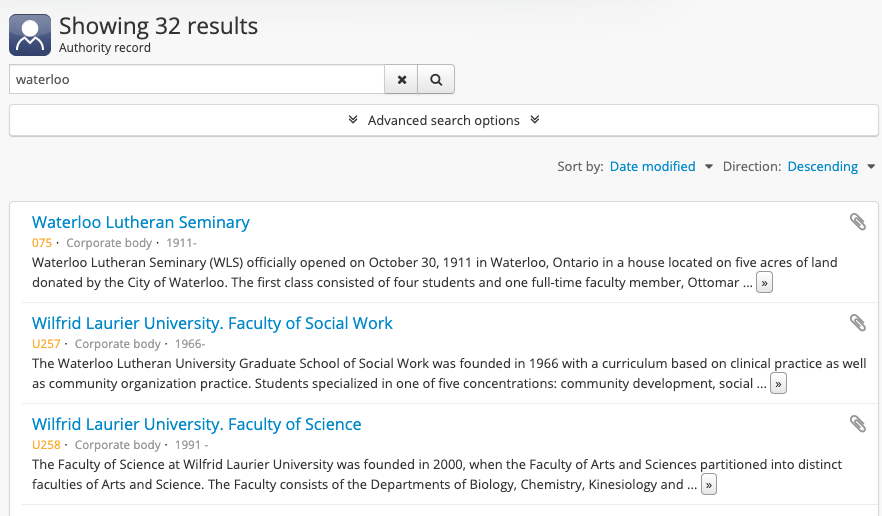Open the Sort by Date modified dropdown
Viewport: 882px width, 516px height.
click(661, 167)
